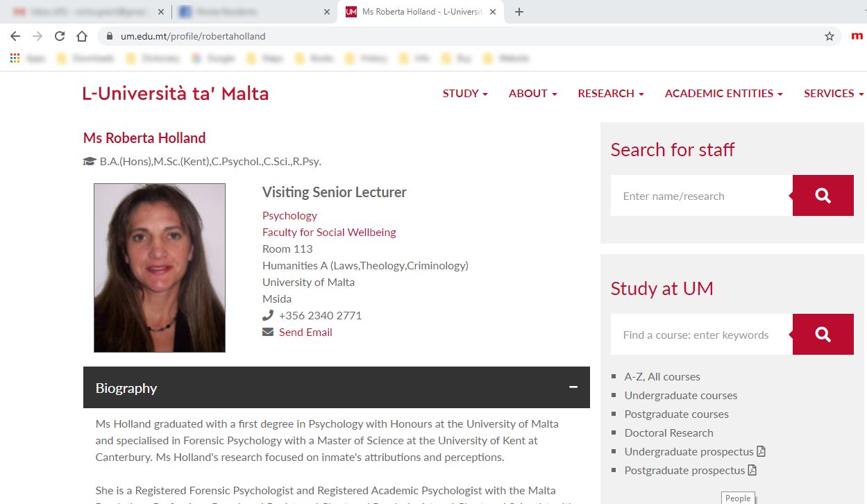Expand the ABOUT menu
This screenshot has height=504, width=867.
tap(533, 93)
